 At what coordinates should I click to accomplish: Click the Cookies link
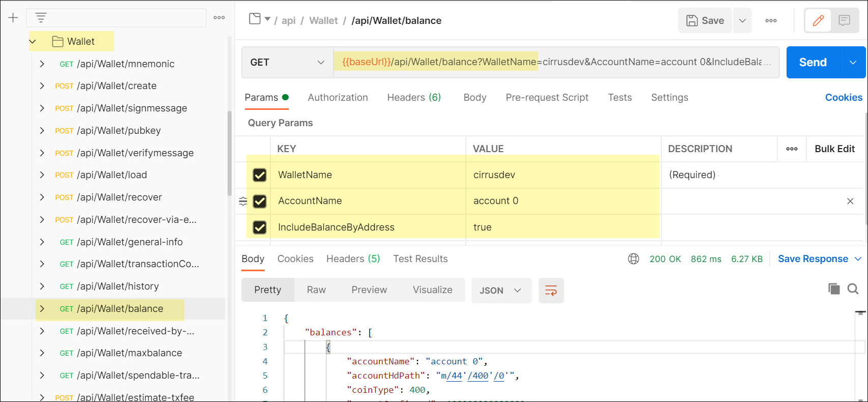point(843,97)
